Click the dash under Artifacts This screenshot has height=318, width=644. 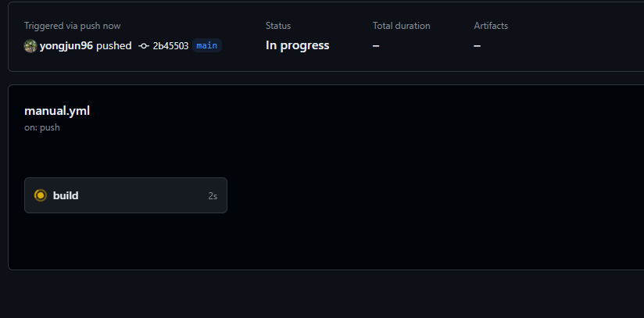tap(477, 45)
